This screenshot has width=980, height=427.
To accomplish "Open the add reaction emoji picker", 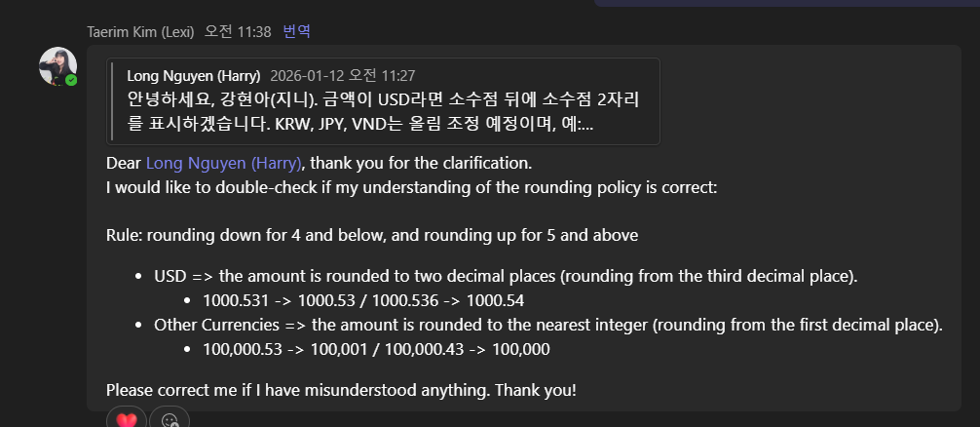I will pos(170,420).
